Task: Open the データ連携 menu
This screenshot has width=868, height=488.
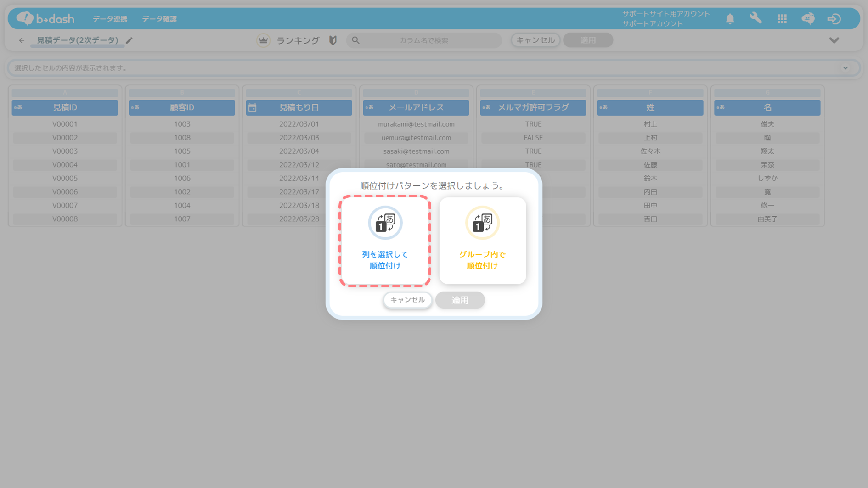Action: 110,19
